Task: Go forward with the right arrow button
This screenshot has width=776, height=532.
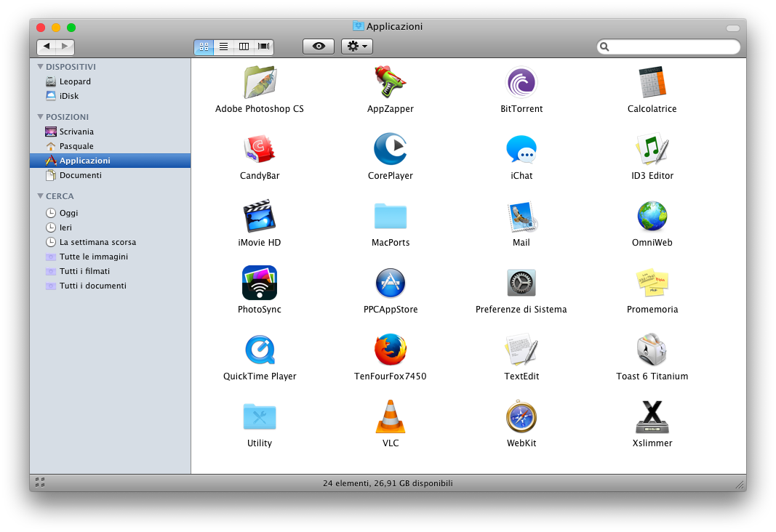Action: coord(65,47)
